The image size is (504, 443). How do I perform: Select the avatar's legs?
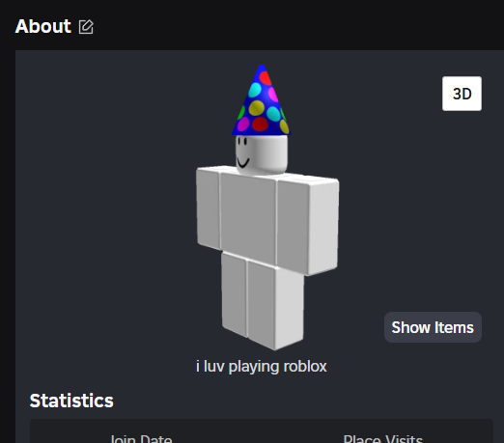click(263, 301)
